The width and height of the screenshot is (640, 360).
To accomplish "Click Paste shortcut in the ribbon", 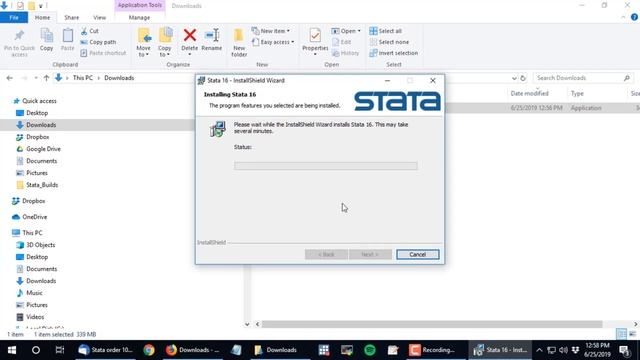I will 103,53.
